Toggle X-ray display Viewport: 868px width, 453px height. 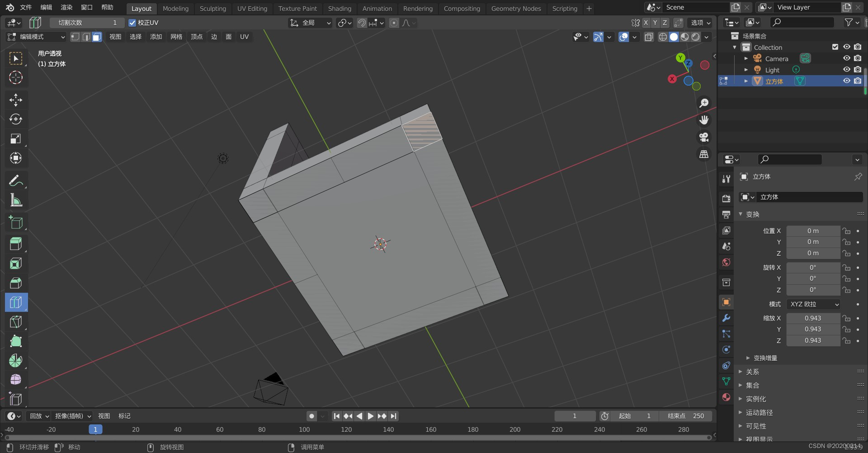click(649, 37)
